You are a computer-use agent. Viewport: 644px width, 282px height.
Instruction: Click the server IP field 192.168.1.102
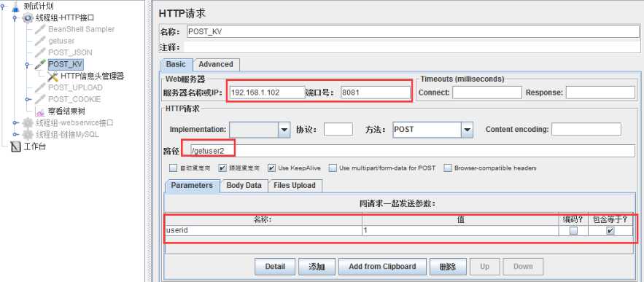click(x=268, y=93)
